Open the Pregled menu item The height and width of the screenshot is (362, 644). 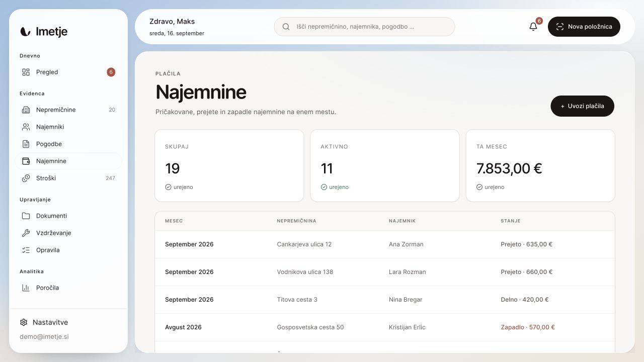tap(68, 72)
